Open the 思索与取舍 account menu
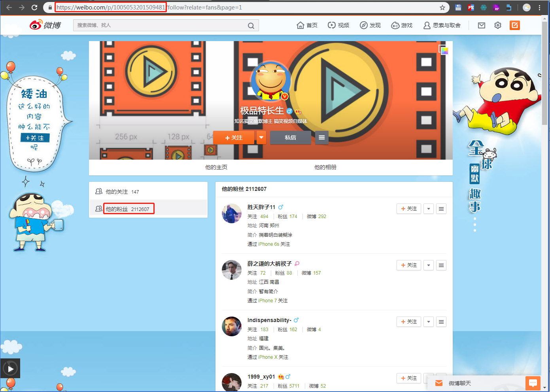This screenshot has height=392, width=550. click(x=442, y=25)
